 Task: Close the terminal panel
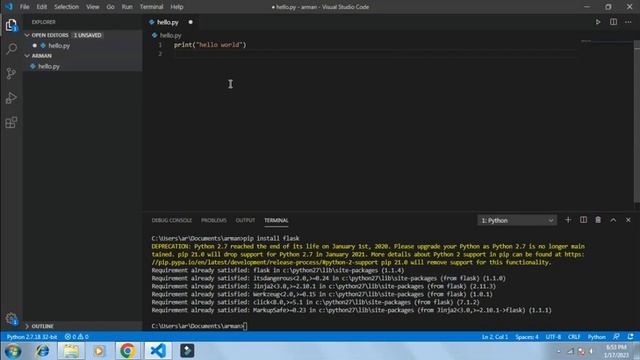[x=628, y=220]
